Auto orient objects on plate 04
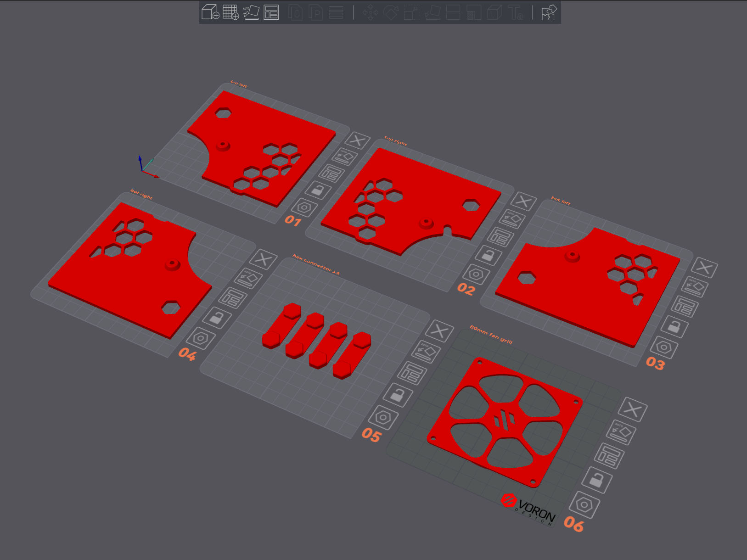The width and height of the screenshot is (747, 560). tap(248, 278)
